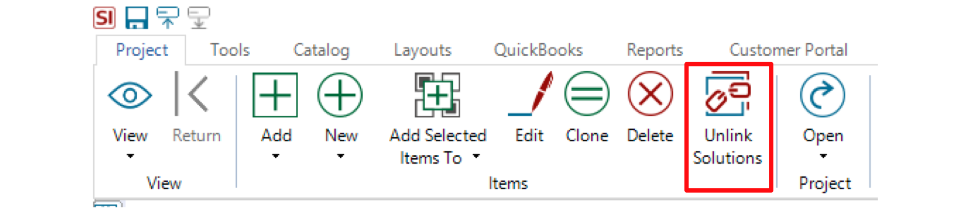This screenshot has width=980, height=213.
Task: Click the Return arrow icon
Action: coord(192,94)
